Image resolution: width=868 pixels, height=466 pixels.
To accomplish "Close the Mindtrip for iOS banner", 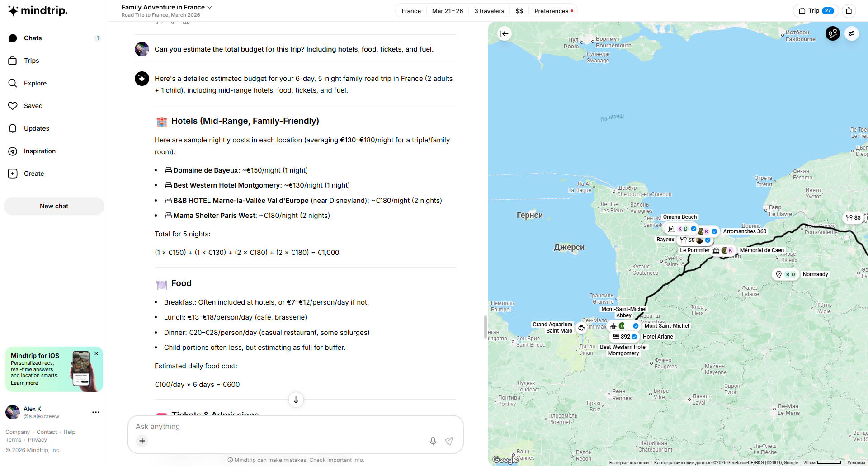I will tap(96, 353).
